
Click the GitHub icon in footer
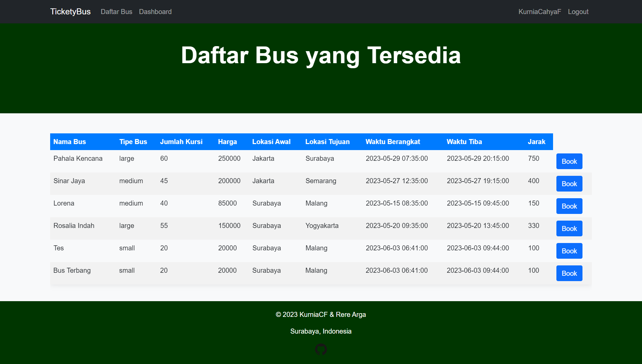(321, 349)
